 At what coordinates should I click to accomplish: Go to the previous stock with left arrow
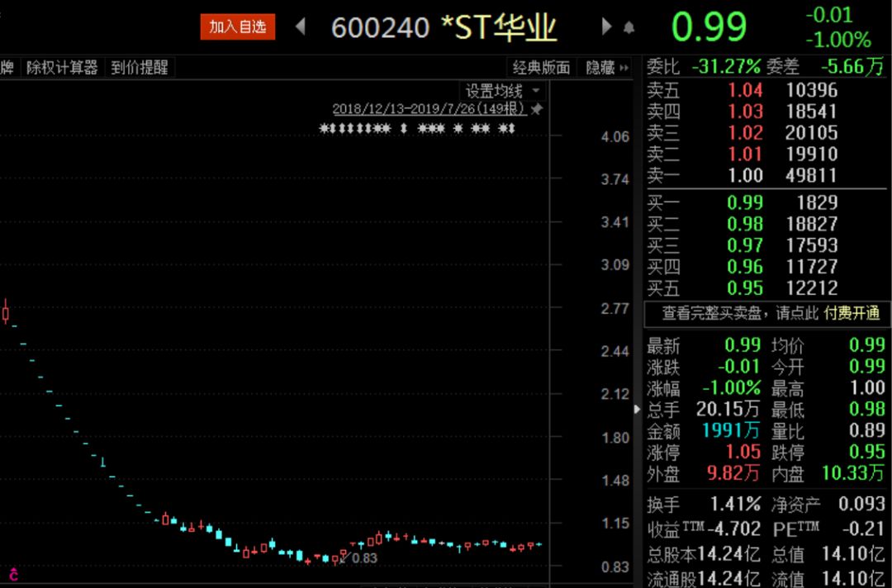coord(301,26)
